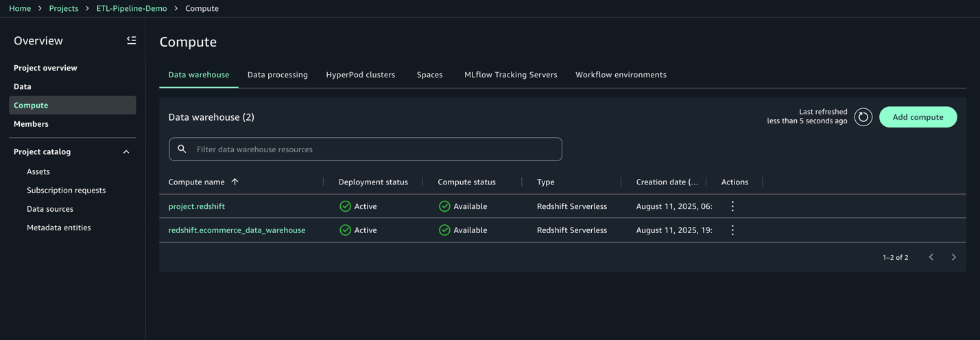980x340 pixels.
Task: Click the search magnifier icon
Action: click(182, 149)
